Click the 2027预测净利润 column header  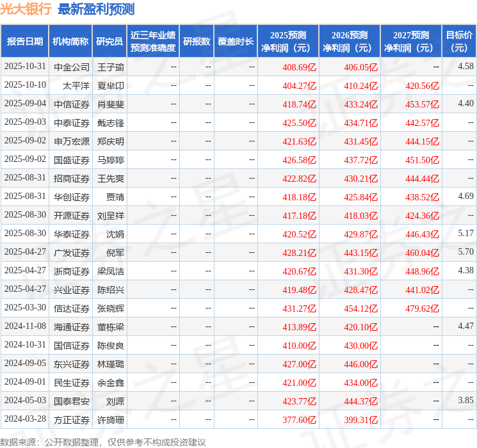(x=410, y=41)
